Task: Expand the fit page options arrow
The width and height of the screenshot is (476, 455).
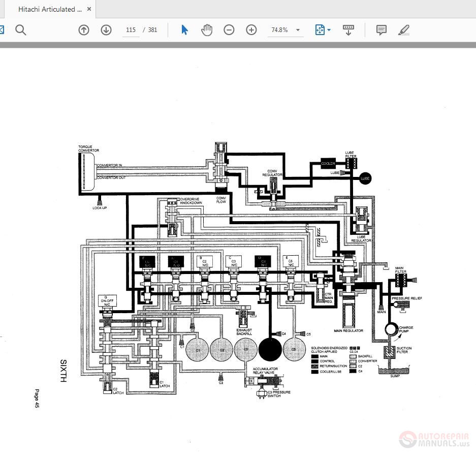Action: (329, 30)
